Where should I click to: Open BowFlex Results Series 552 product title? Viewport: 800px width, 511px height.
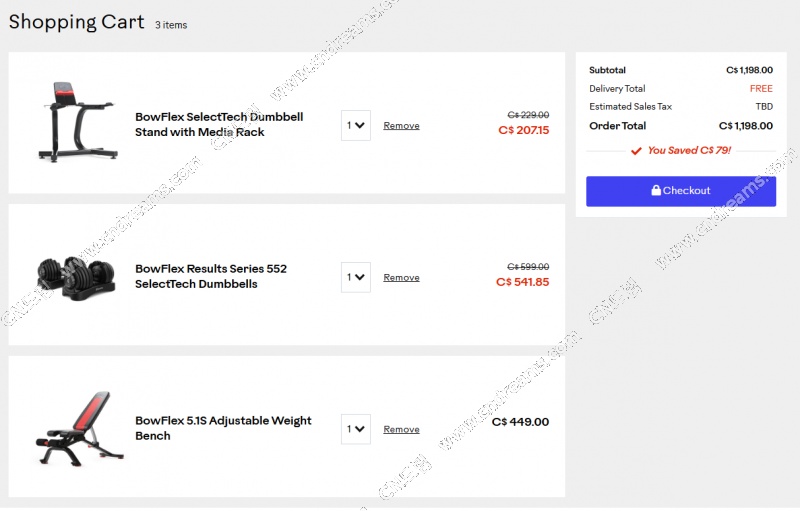(x=210, y=276)
